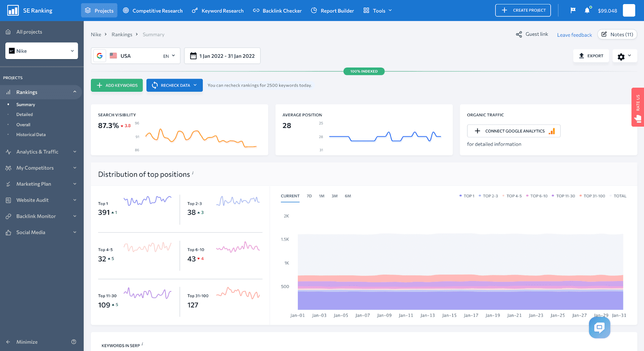Open Report Builder menu
The width and height of the screenshot is (644, 351).
(332, 10)
